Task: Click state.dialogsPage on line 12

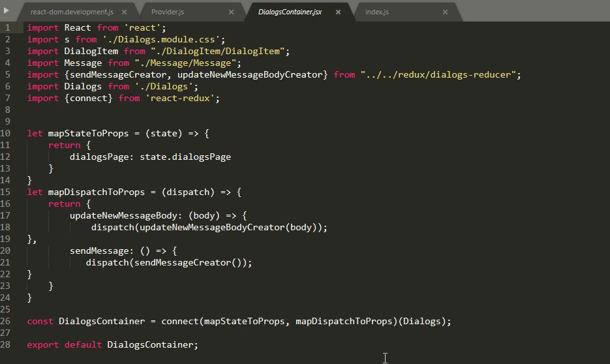Action: pyautogui.click(x=185, y=157)
